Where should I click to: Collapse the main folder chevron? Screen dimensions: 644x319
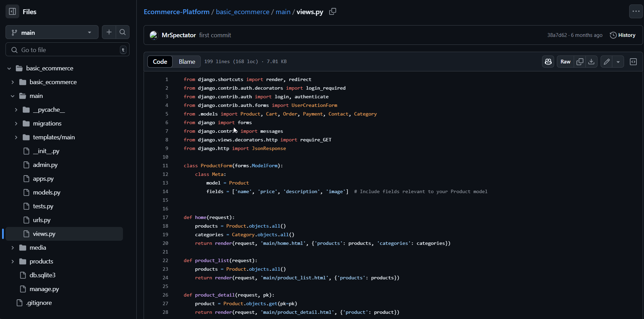(x=13, y=96)
